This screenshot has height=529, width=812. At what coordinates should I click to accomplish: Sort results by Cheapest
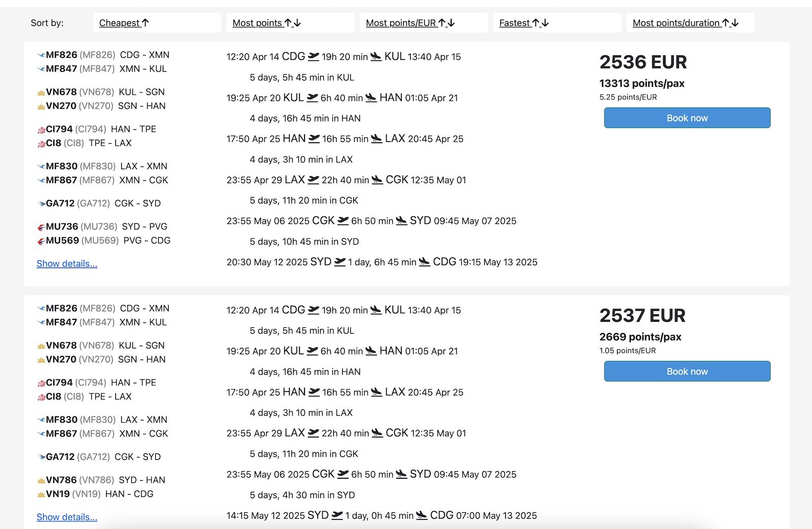point(124,23)
